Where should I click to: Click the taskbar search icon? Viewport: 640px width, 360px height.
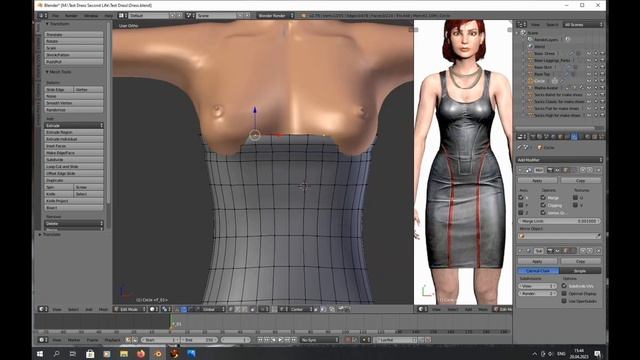click(56, 353)
